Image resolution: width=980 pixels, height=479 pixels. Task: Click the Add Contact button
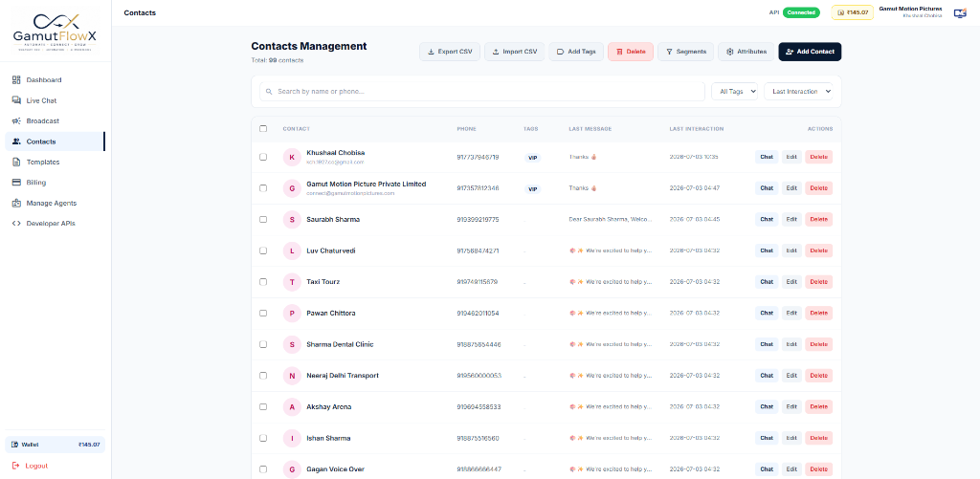click(810, 52)
